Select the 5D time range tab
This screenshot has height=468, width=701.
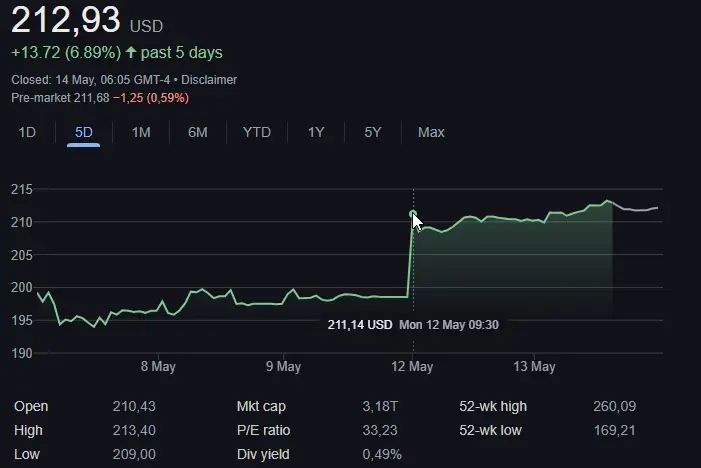coord(84,132)
